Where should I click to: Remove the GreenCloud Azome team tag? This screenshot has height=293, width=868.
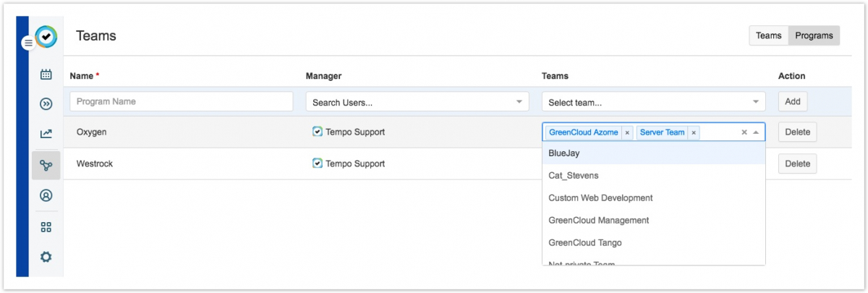pos(627,133)
